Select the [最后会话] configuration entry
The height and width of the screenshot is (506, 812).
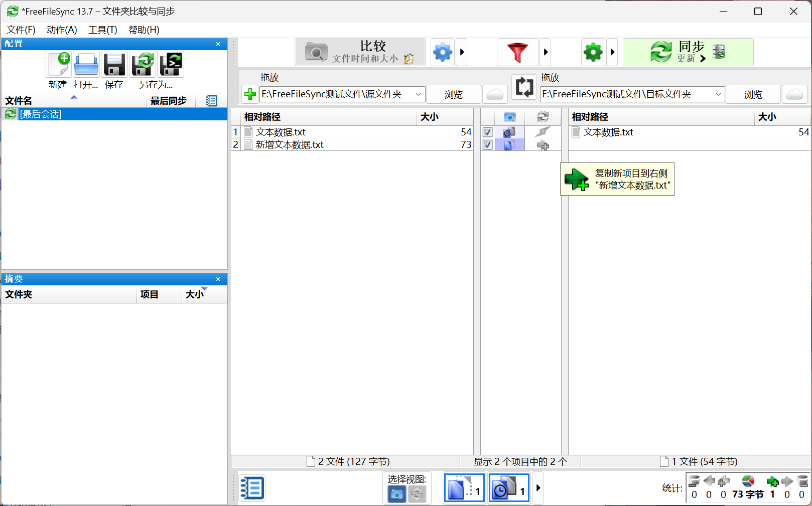[114, 114]
